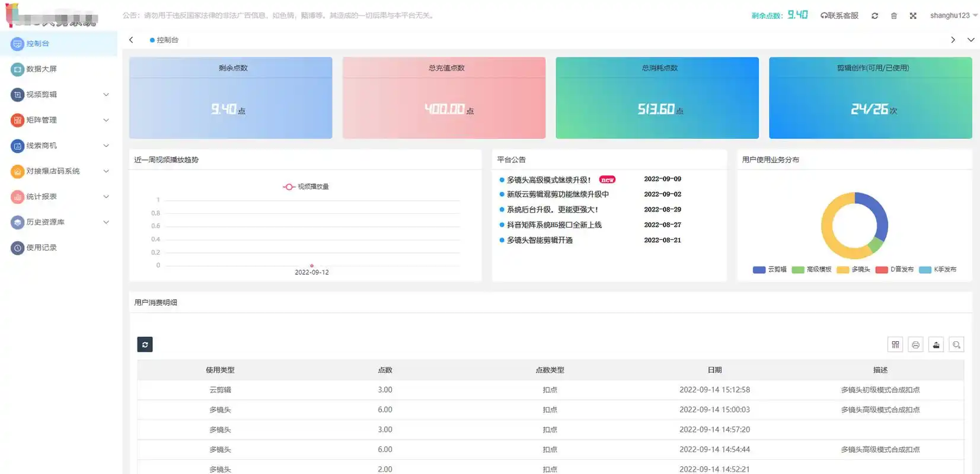Click the 矩阵管理 sidebar icon
The height and width of the screenshot is (474, 980).
(17, 120)
